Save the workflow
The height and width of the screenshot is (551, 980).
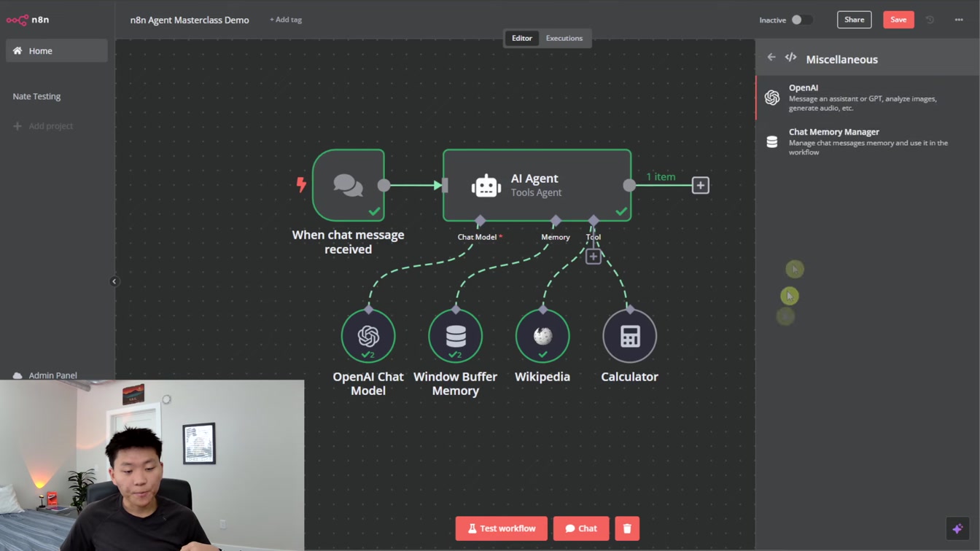898,20
